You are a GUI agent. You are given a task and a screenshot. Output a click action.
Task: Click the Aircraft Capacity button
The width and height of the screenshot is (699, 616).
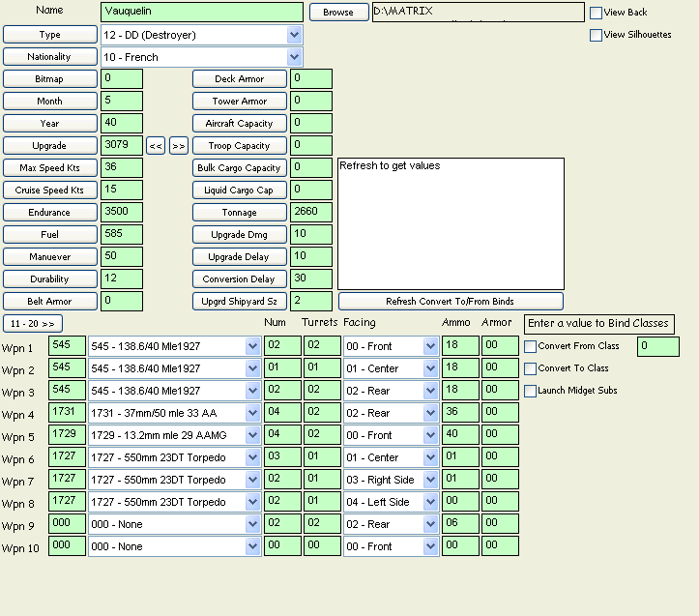click(x=240, y=124)
